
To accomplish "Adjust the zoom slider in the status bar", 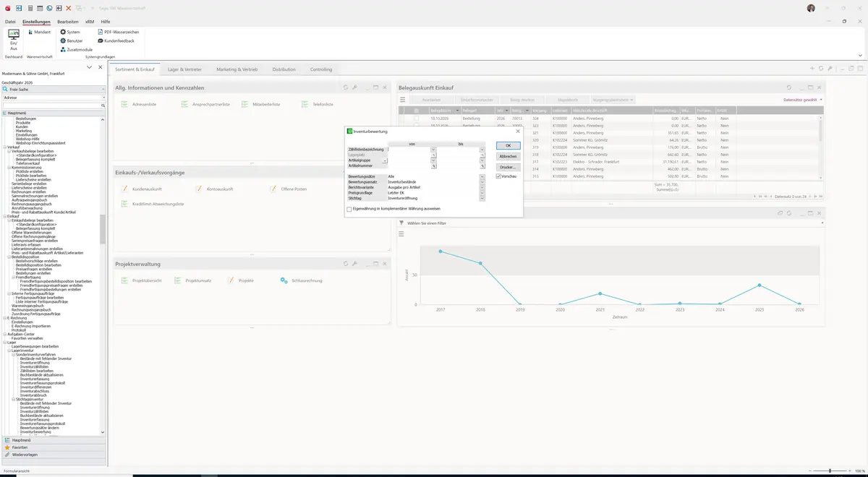I will click(830, 470).
